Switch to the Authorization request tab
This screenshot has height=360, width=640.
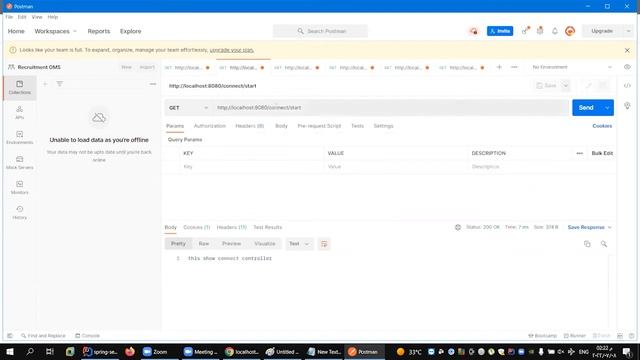[x=210, y=126]
